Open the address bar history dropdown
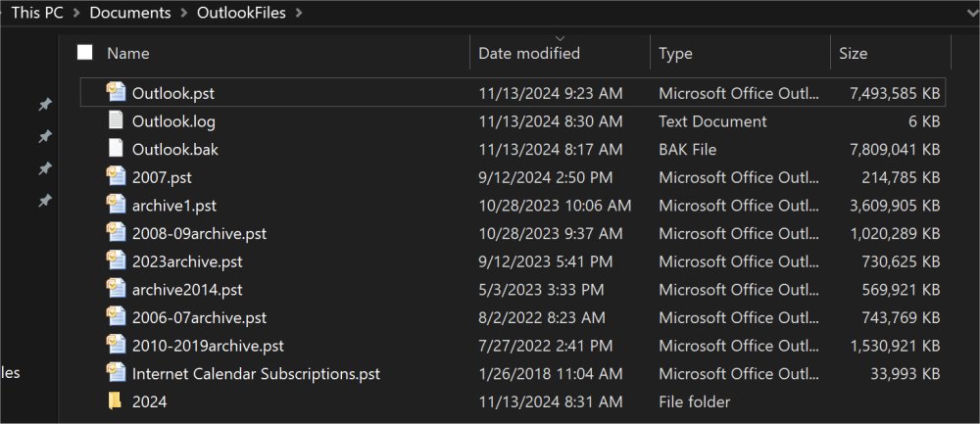 click(x=970, y=13)
